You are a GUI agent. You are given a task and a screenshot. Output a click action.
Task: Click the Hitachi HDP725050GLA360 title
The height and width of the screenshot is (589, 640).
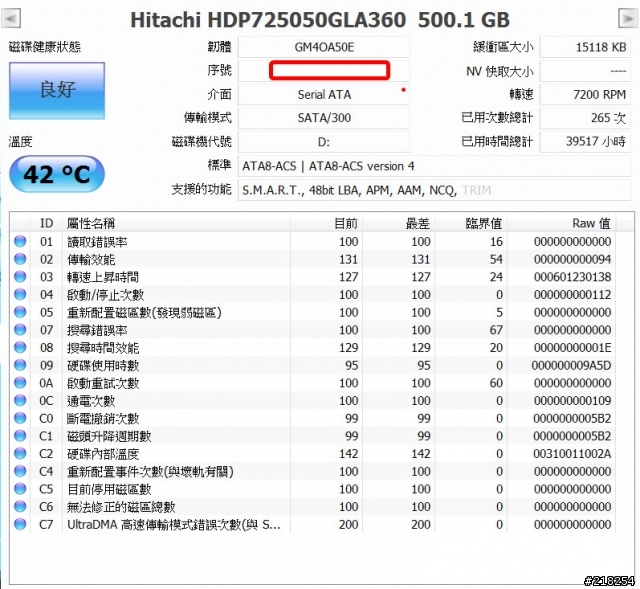[320, 20]
